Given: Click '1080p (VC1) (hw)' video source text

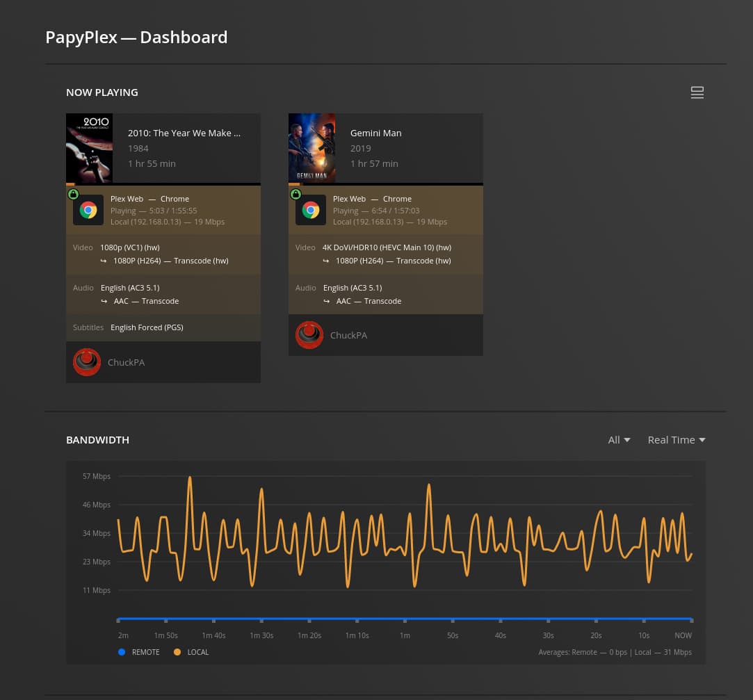Looking at the screenshot, I should pyautogui.click(x=129, y=247).
